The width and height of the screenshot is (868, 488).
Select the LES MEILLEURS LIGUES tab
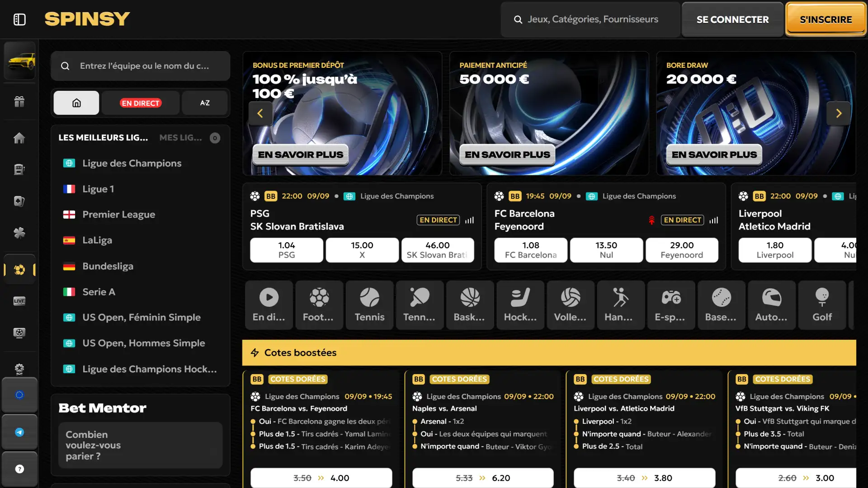(x=103, y=138)
